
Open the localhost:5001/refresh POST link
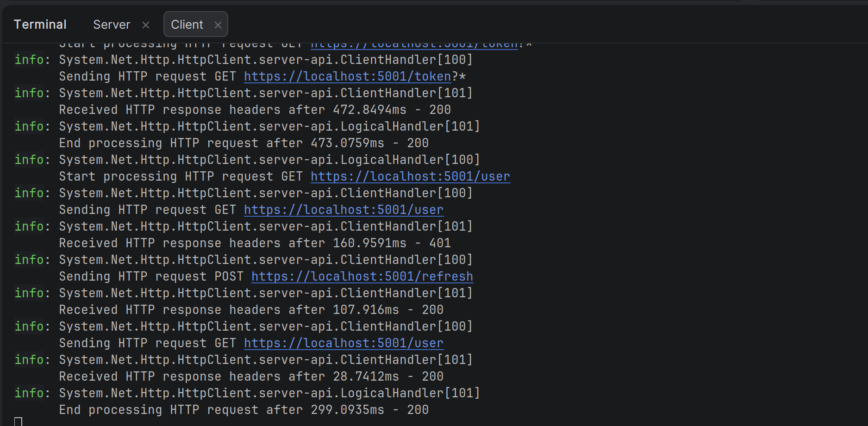[362, 276]
